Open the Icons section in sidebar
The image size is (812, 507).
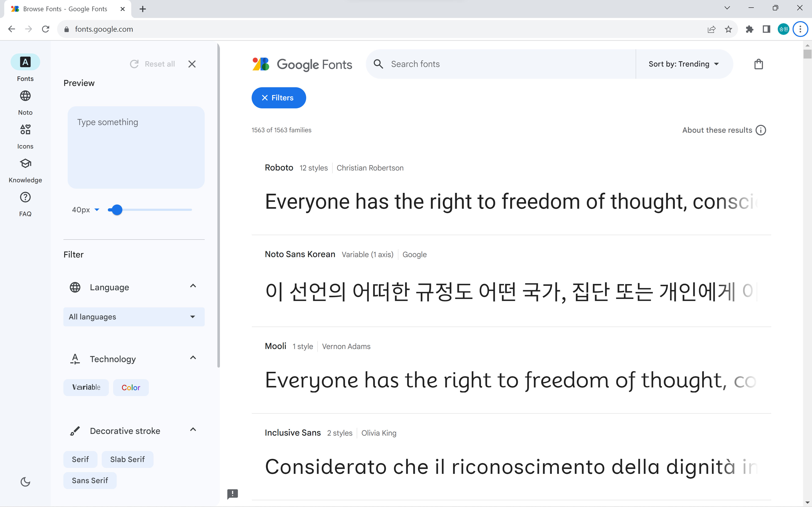point(25,136)
